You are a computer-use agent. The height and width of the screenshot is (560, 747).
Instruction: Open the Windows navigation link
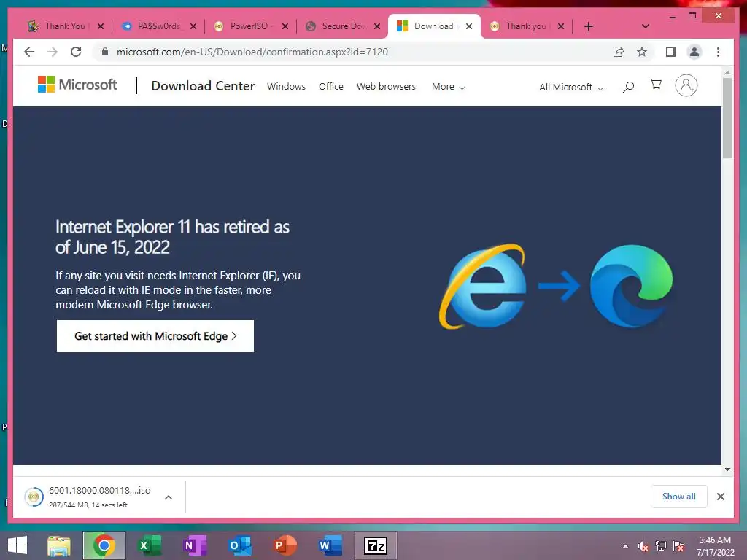(x=286, y=87)
